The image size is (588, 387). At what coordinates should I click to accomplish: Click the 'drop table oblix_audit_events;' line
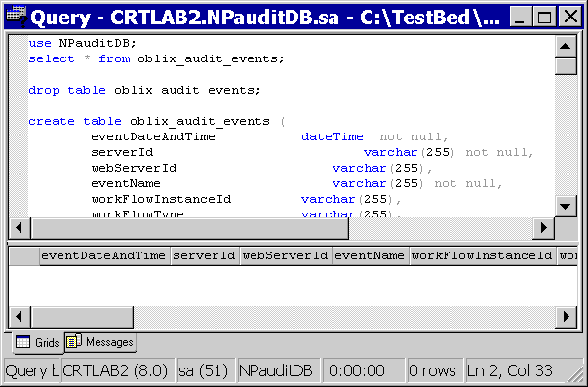click(x=144, y=90)
